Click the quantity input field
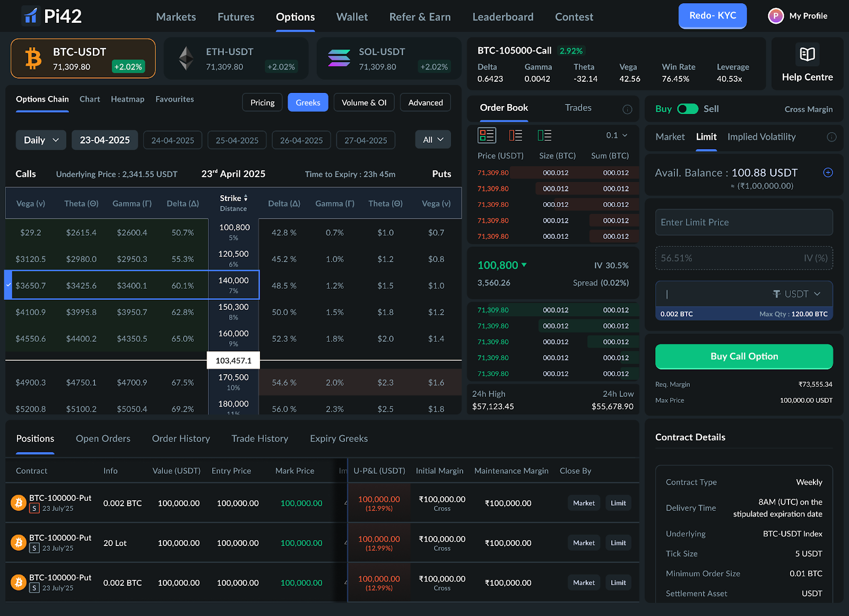Image resolution: width=849 pixels, height=616 pixels. coord(714,294)
